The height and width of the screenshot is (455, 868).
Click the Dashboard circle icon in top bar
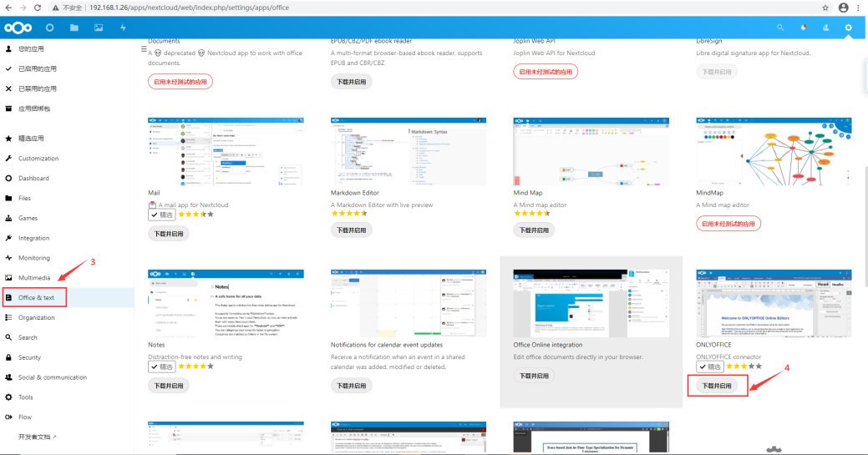pos(50,28)
